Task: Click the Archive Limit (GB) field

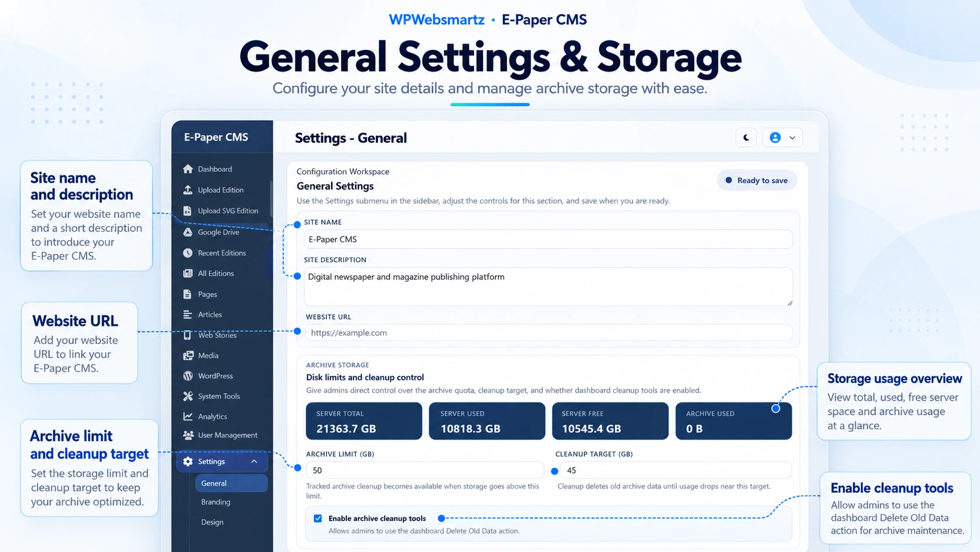Action: click(x=425, y=470)
